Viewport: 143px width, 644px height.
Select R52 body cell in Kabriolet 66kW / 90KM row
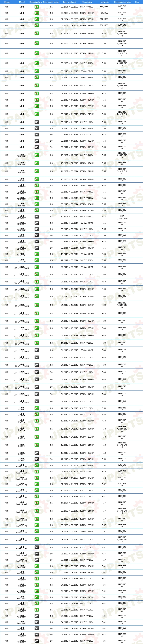click(104, 465)
